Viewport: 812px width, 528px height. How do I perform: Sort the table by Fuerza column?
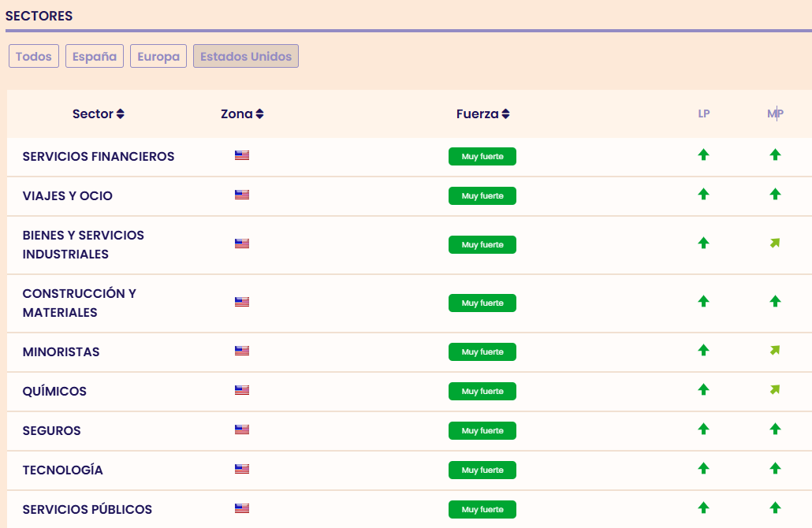482,113
